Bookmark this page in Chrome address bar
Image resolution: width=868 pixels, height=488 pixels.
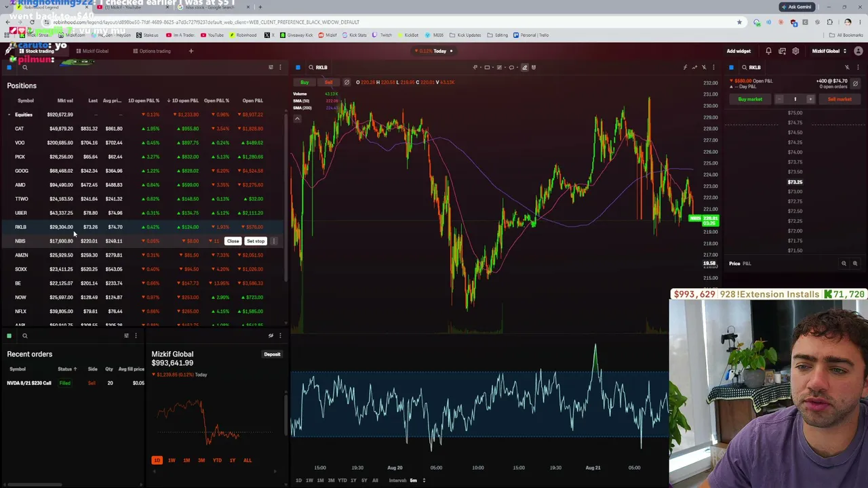coord(739,22)
